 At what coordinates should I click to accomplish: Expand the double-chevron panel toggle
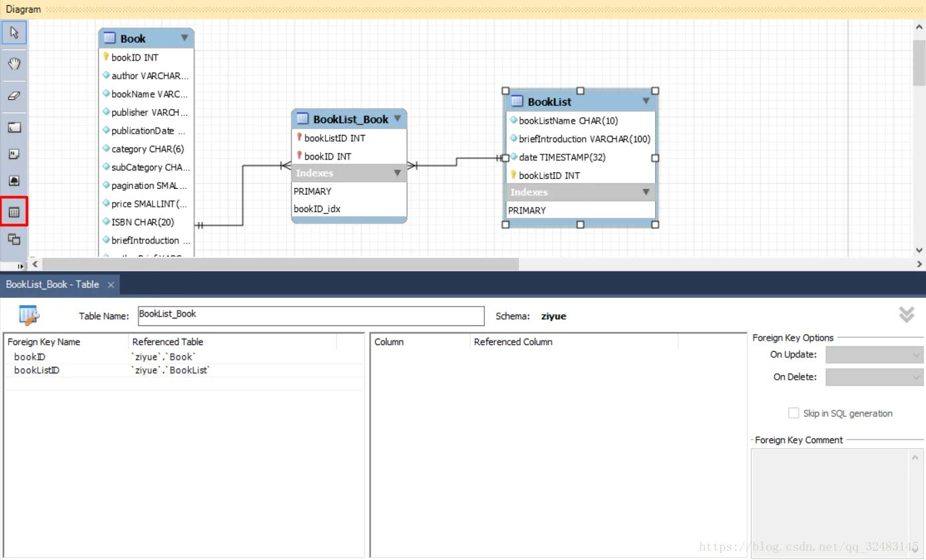[x=906, y=315]
